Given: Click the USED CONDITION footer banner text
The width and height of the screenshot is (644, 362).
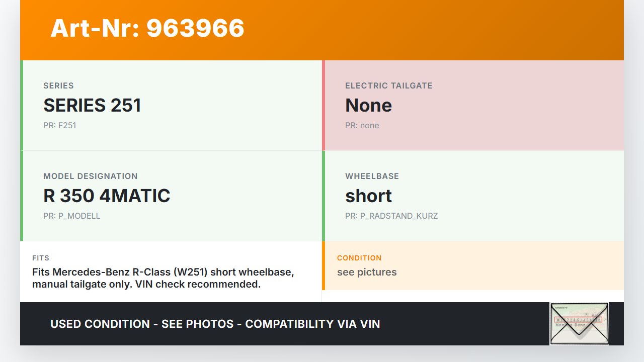Looking at the screenshot, I should (215, 324).
